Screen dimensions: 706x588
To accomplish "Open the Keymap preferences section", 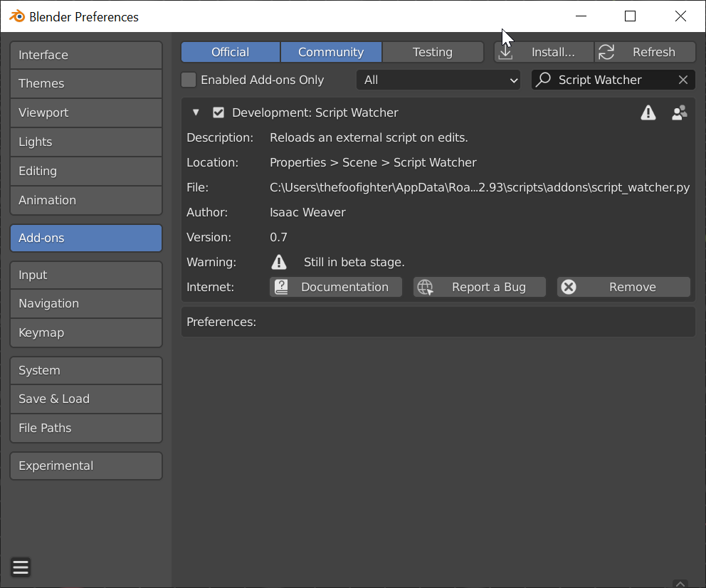I will click(x=86, y=332).
